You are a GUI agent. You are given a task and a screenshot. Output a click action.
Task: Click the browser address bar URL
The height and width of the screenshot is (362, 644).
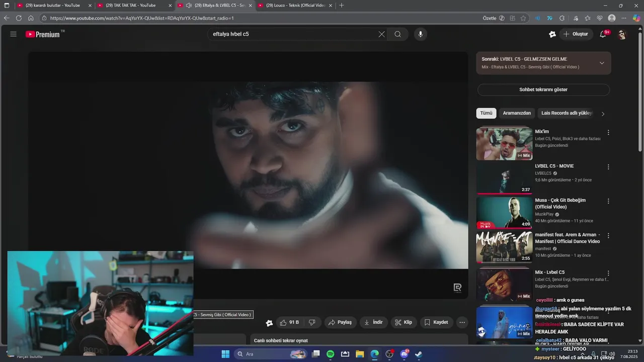(x=142, y=18)
